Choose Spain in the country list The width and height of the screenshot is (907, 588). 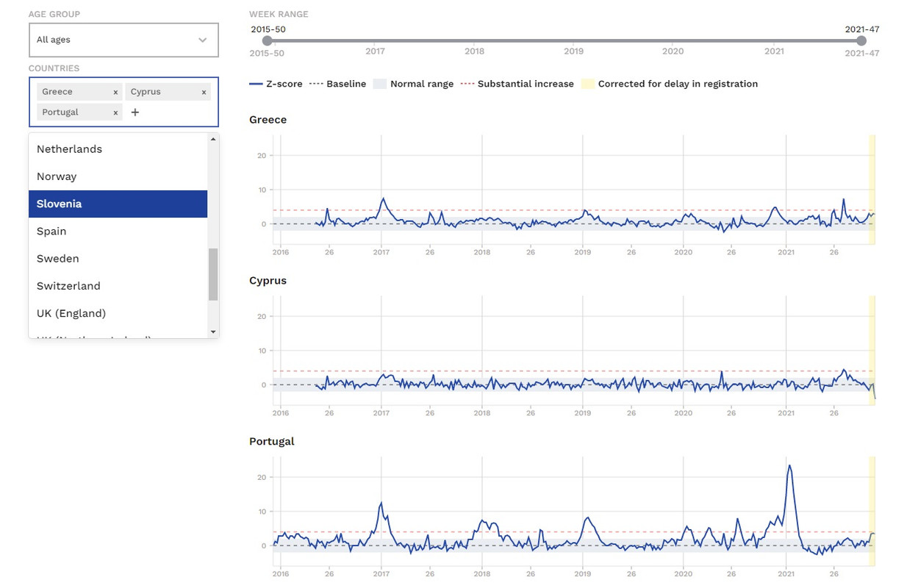(x=118, y=231)
